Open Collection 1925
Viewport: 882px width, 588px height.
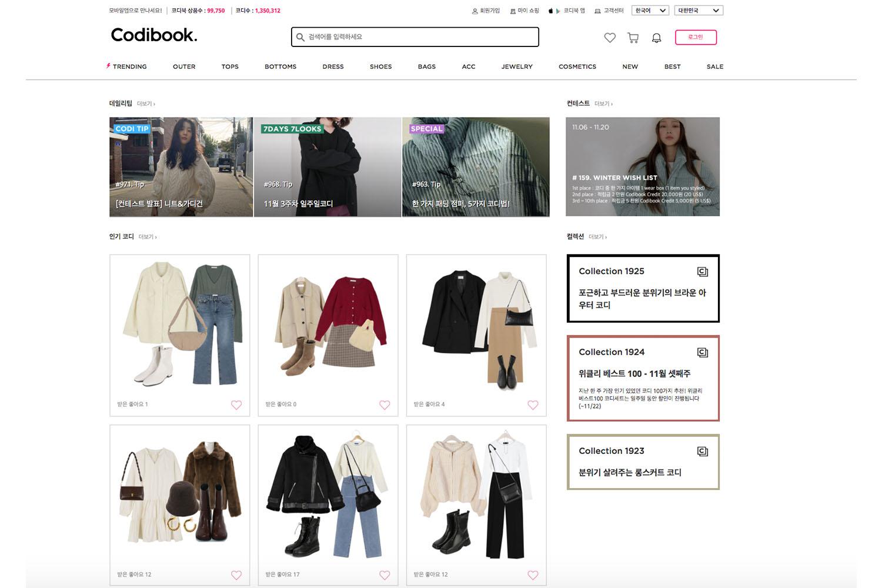(643, 288)
